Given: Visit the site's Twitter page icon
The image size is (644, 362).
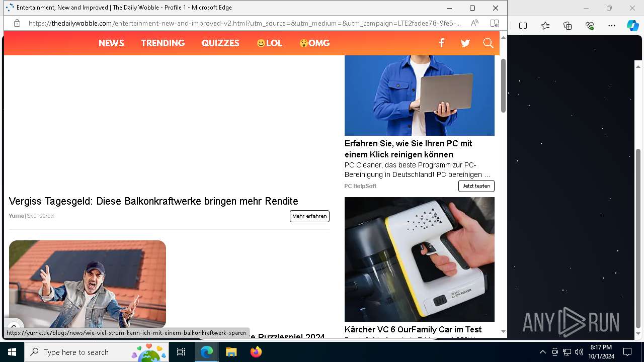Looking at the screenshot, I should point(465,43).
